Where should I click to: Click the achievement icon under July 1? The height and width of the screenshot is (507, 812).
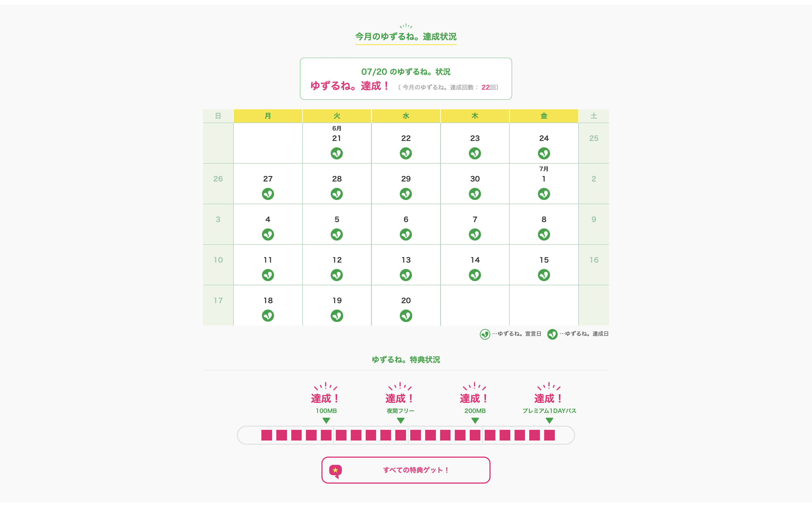(544, 194)
